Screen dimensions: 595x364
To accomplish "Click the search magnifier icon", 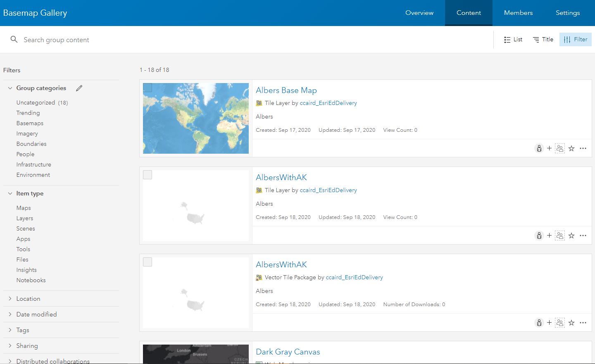I will click(14, 39).
